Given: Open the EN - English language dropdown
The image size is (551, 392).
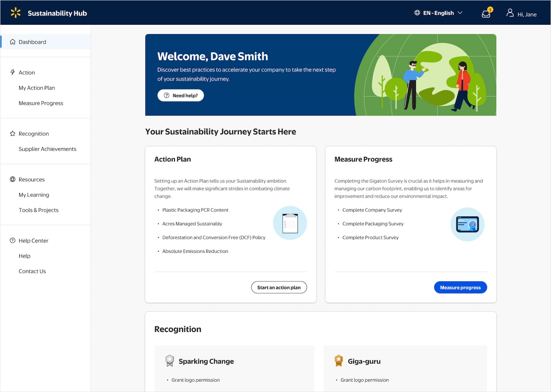Looking at the screenshot, I should pyautogui.click(x=438, y=13).
